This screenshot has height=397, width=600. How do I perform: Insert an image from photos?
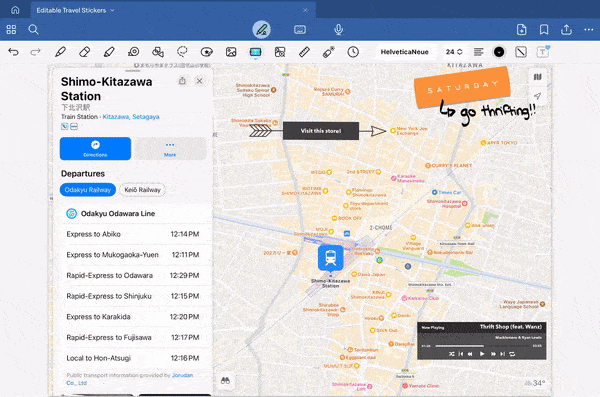[231, 52]
